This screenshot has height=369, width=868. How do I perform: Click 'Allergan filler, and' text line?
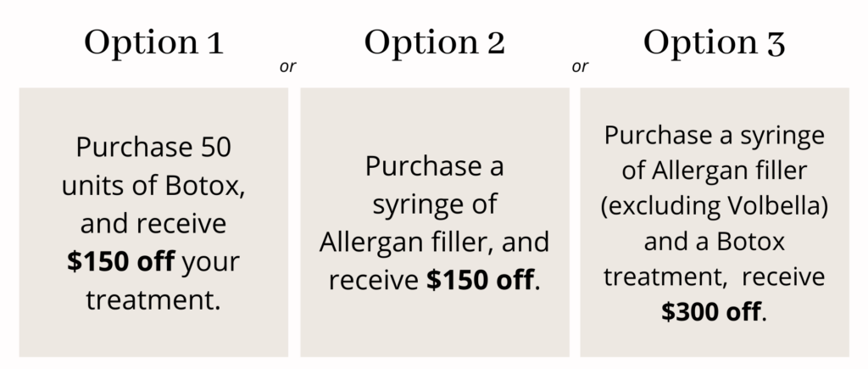[x=435, y=243]
